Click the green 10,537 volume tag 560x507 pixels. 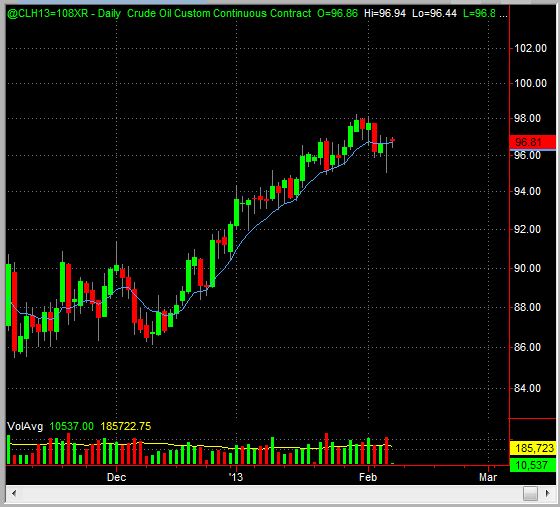tap(533, 465)
